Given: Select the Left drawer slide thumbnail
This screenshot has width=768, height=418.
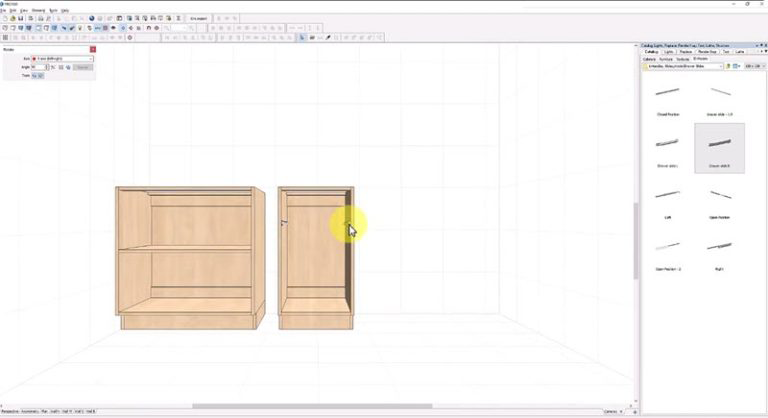Looking at the screenshot, I should pos(668,195).
